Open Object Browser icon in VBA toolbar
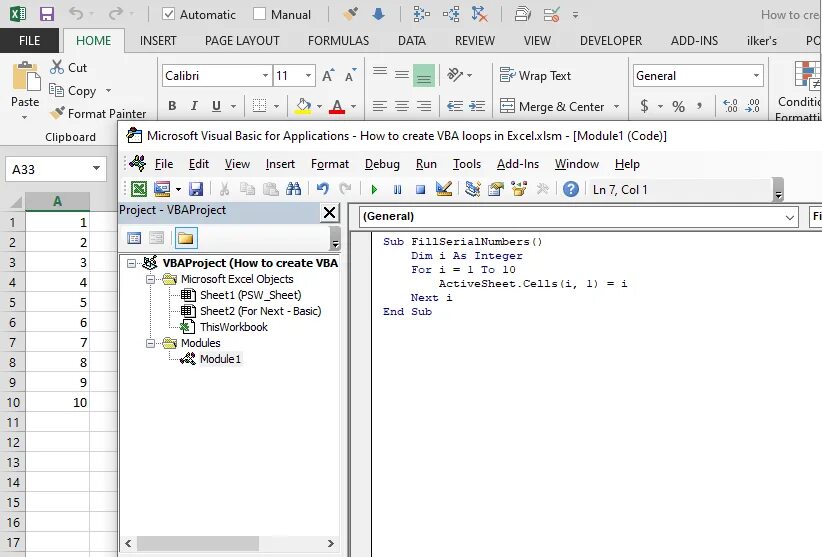 (x=519, y=189)
